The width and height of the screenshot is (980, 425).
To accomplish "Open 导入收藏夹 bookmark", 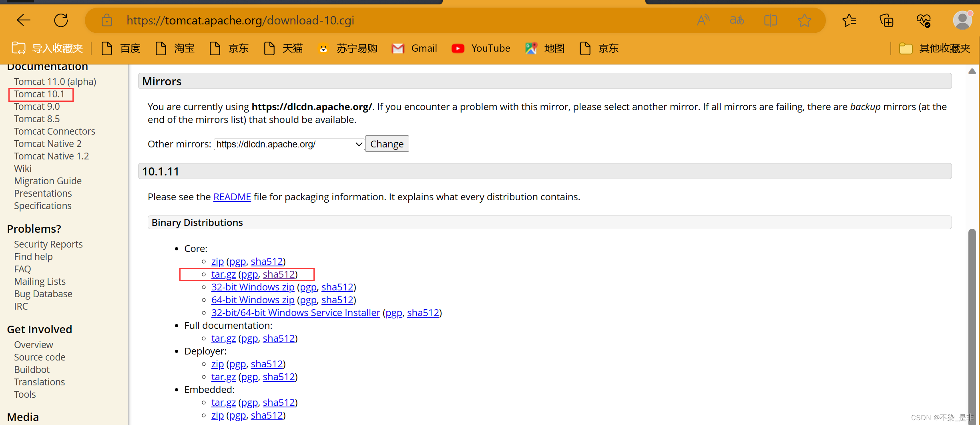I will tap(47, 48).
